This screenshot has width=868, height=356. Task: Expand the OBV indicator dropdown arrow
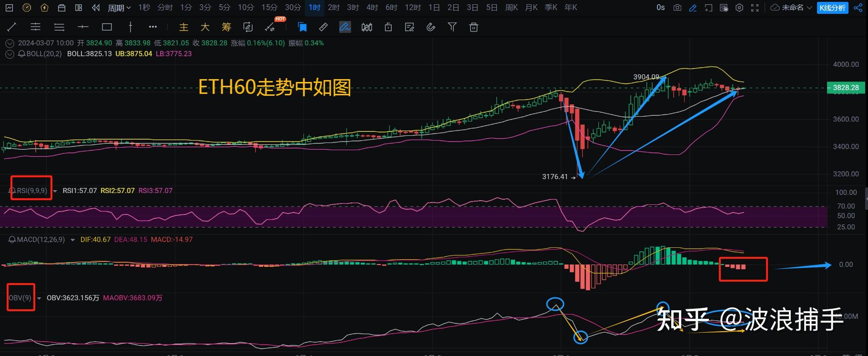pyautogui.click(x=39, y=298)
